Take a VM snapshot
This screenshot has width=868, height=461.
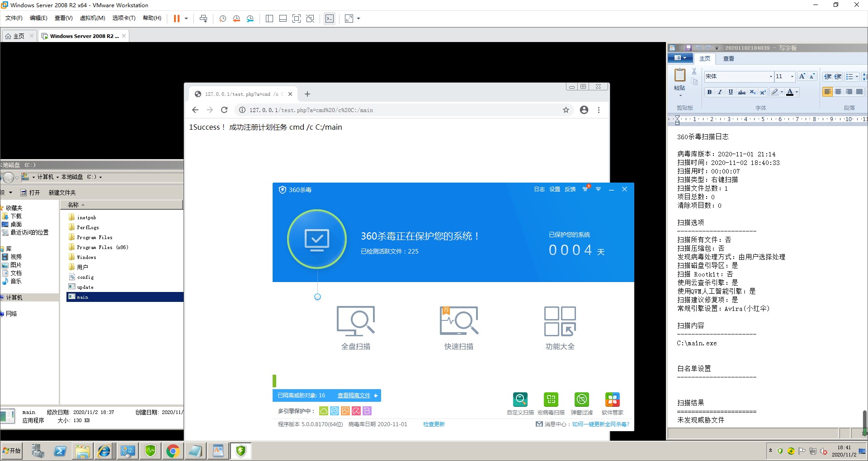[222, 19]
